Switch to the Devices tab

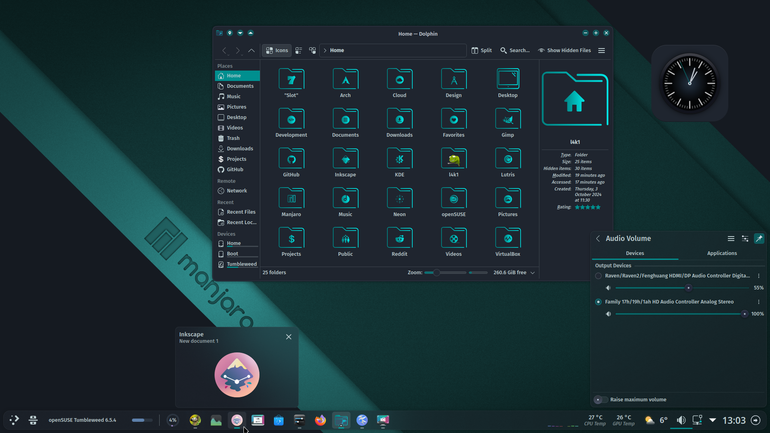[634, 253]
